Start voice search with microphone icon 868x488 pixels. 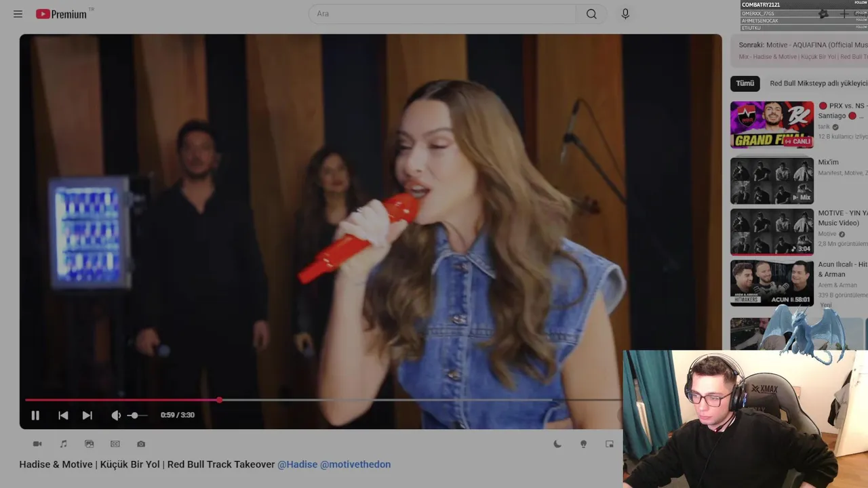pos(625,14)
